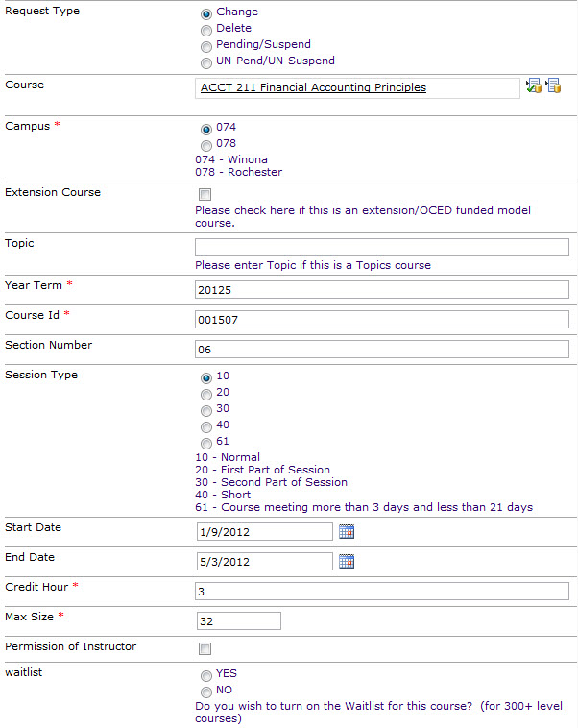This screenshot has width=578, height=728.
Task: Select session type 30
Action: click(x=206, y=411)
